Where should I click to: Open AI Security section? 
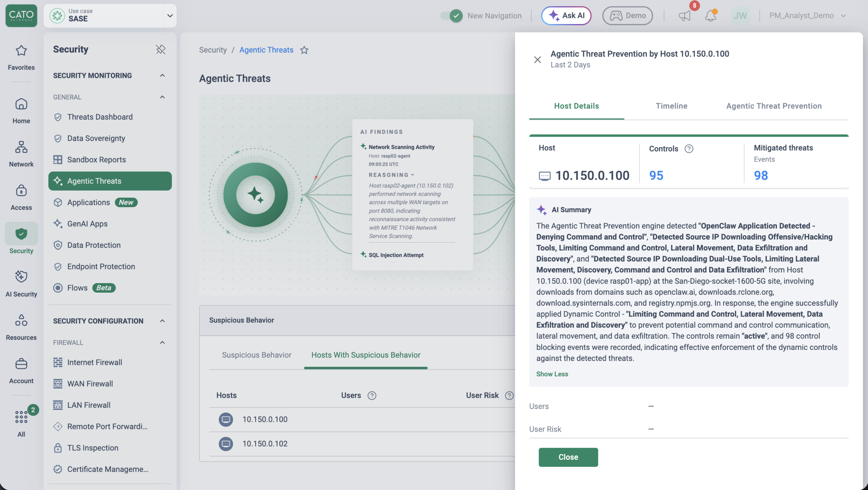(21, 284)
